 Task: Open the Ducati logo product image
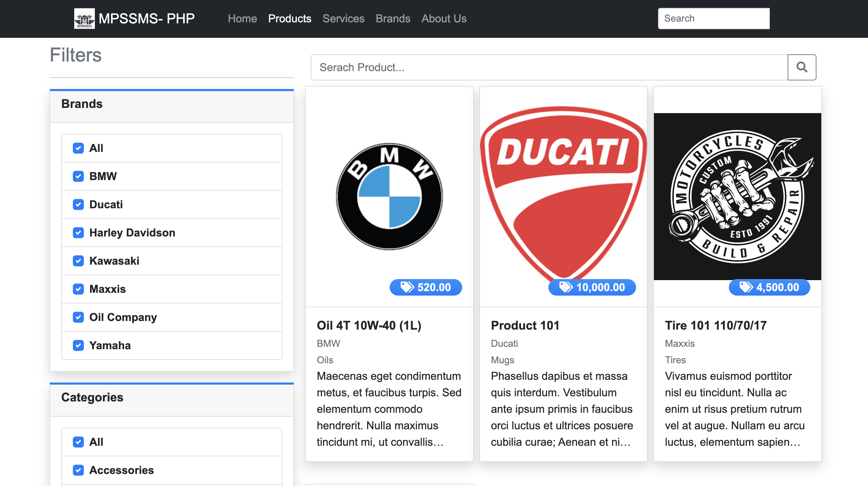click(564, 197)
